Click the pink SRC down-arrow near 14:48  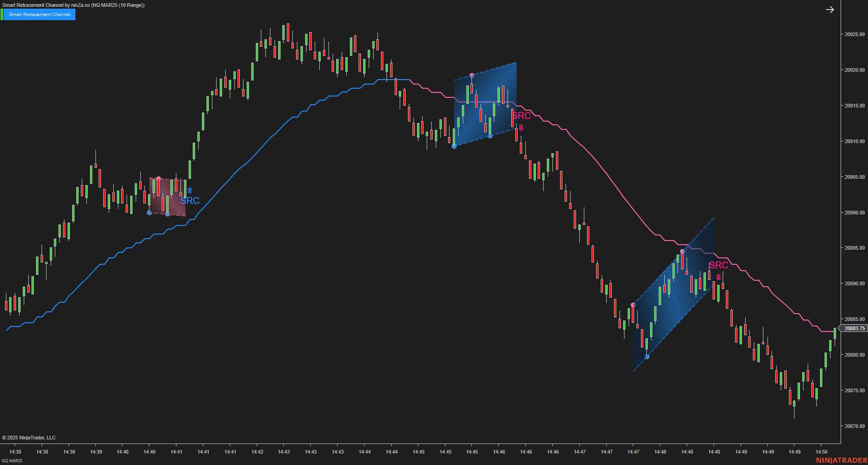(x=719, y=276)
